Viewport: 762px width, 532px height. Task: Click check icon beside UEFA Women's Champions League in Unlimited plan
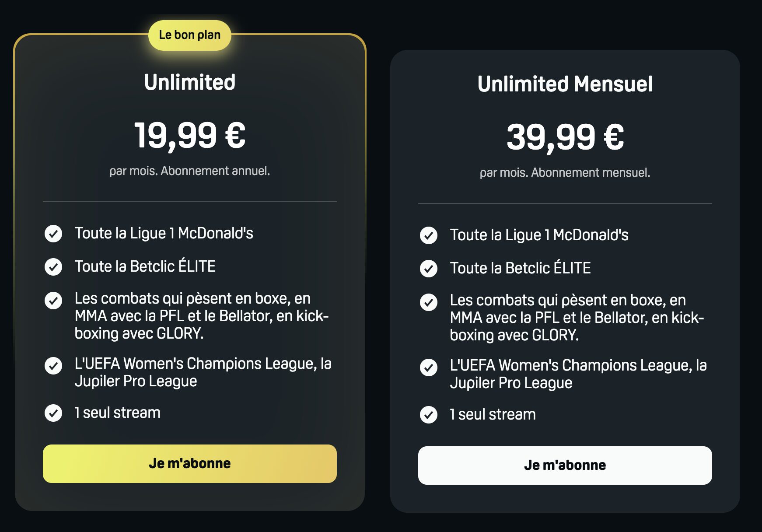[x=53, y=366]
